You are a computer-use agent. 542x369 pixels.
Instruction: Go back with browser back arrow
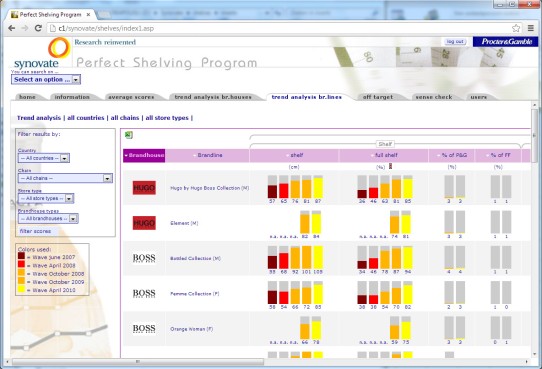click(11, 28)
